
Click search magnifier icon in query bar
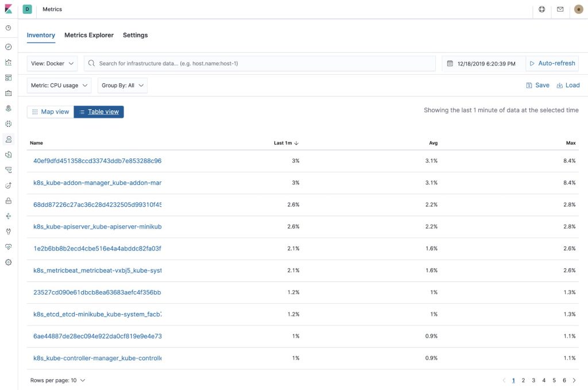click(x=91, y=63)
